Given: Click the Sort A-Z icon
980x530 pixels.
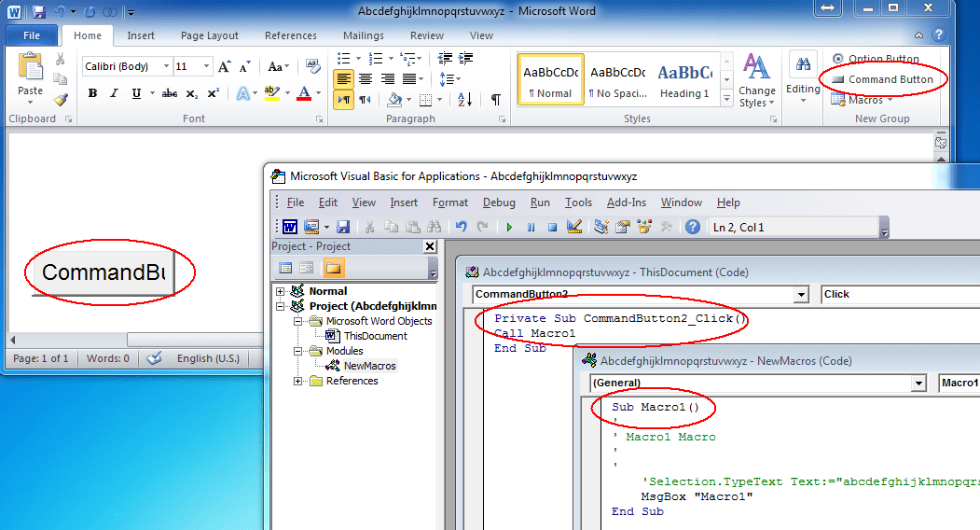Looking at the screenshot, I should point(465,99).
